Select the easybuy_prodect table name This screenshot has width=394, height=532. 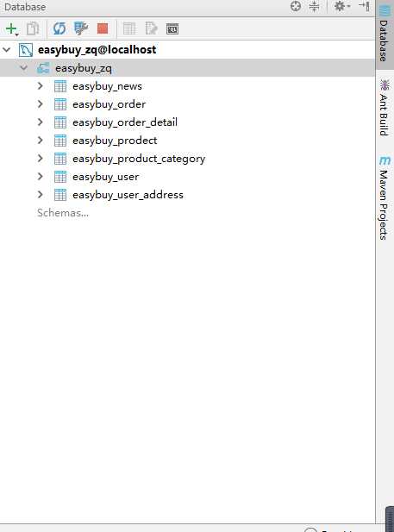(x=115, y=141)
